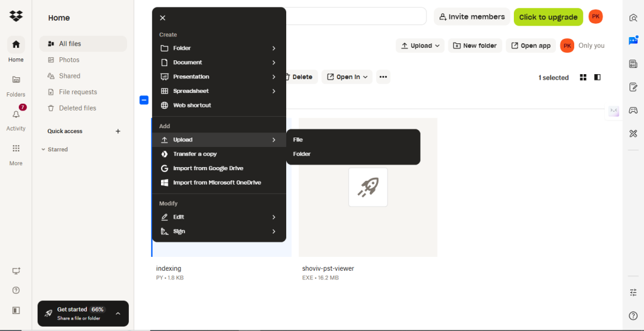This screenshot has width=644, height=331.
Task: Choose File in Upload submenu
Action: (353, 140)
